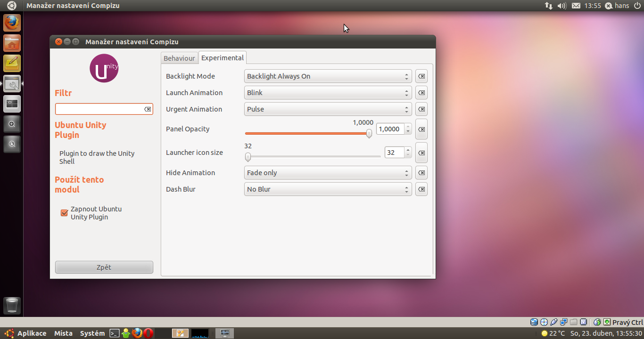Click the 22 °C temperature text
The width and height of the screenshot is (644, 339).
557,333
